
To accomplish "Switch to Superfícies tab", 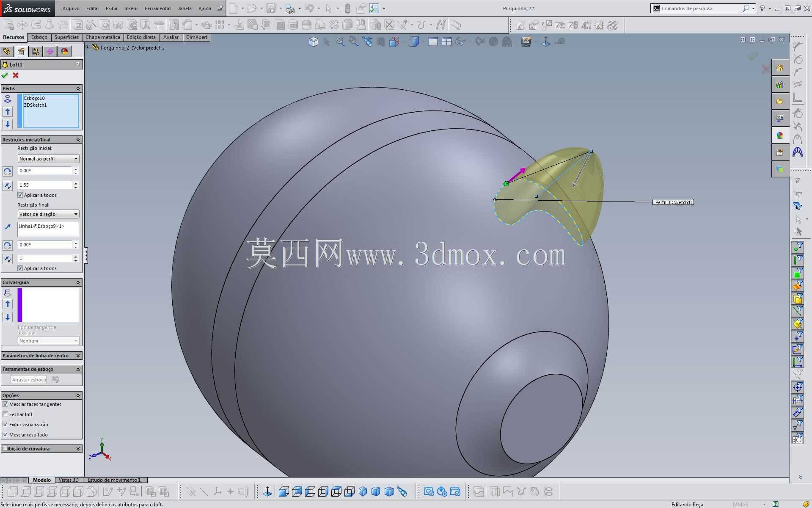I will [x=66, y=37].
